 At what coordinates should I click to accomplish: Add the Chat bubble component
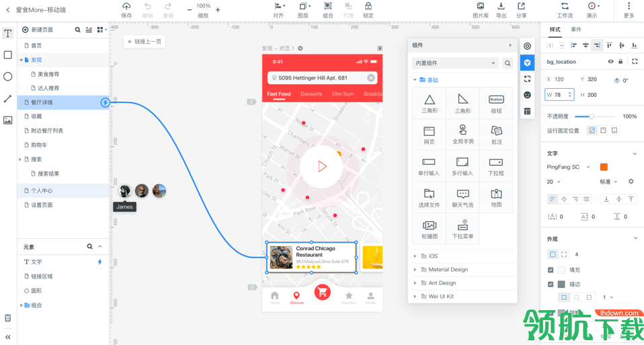point(463,198)
